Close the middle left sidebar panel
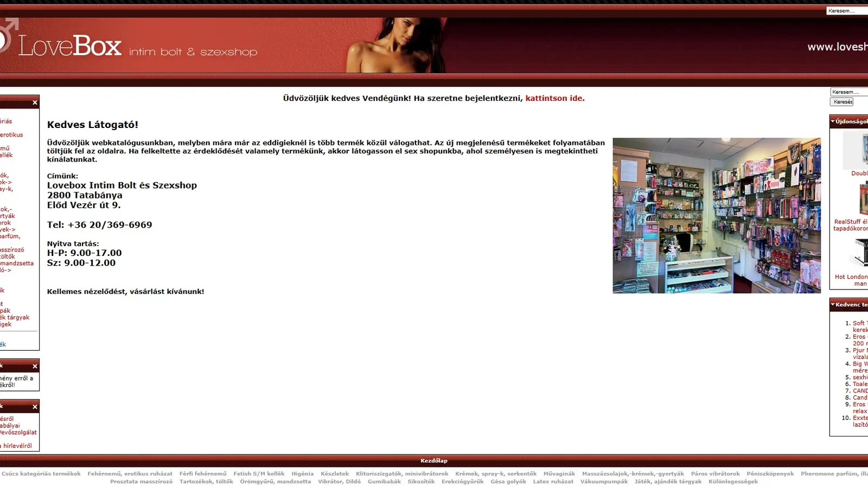 (35, 367)
